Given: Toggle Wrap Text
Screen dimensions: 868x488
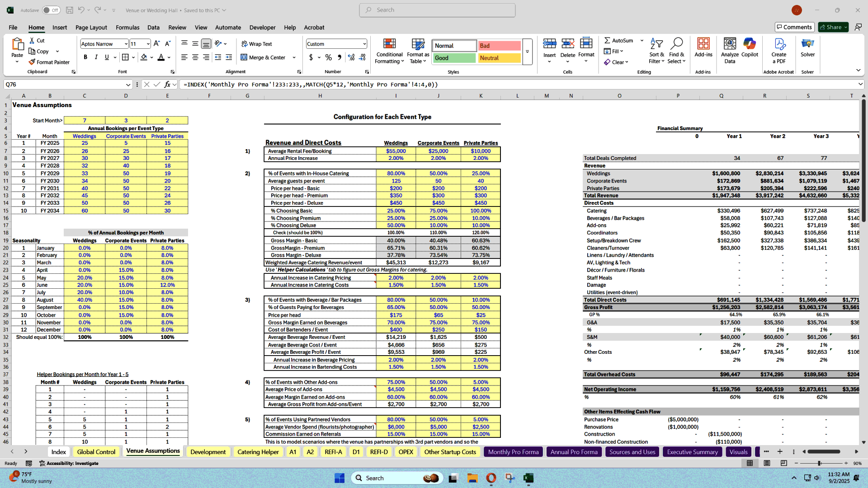Looking at the screenshot, I should (x=256, y=44).
